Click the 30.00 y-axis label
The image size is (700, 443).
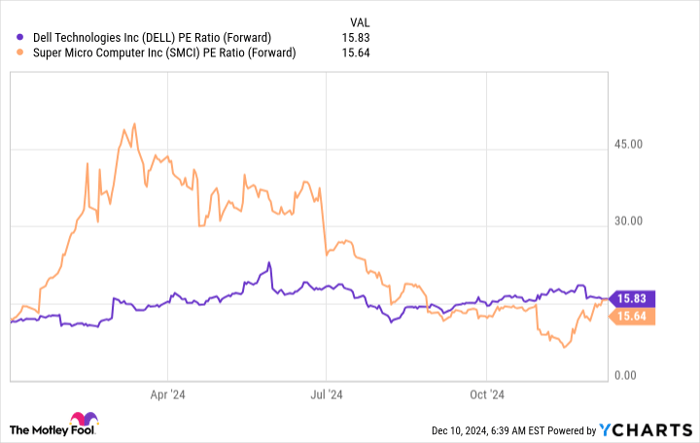pyautogui.click(x=630, y=222)
